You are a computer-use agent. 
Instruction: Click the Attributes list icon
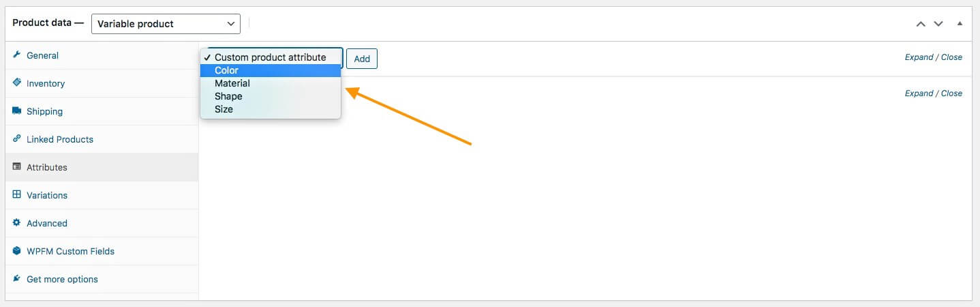coord(16,166)
